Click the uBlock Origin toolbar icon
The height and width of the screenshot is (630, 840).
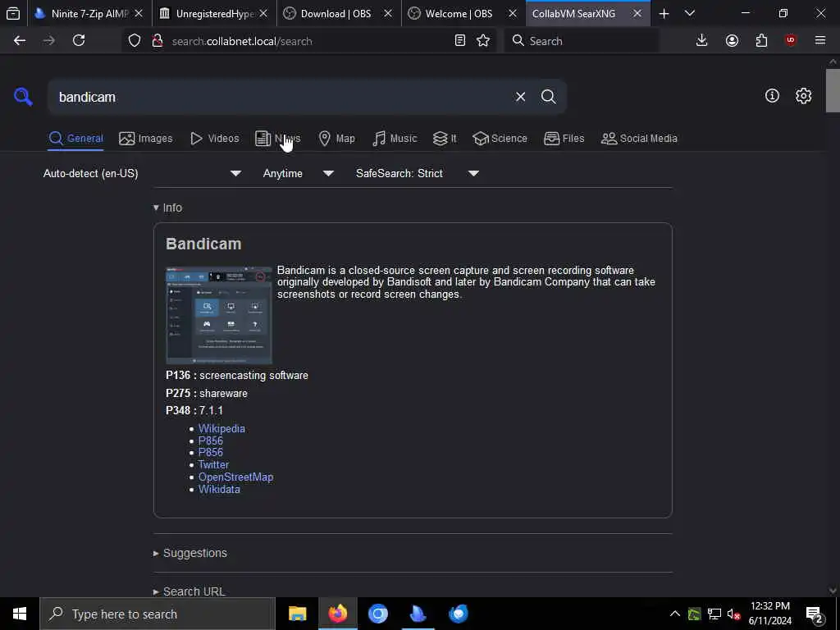(791, 41)
